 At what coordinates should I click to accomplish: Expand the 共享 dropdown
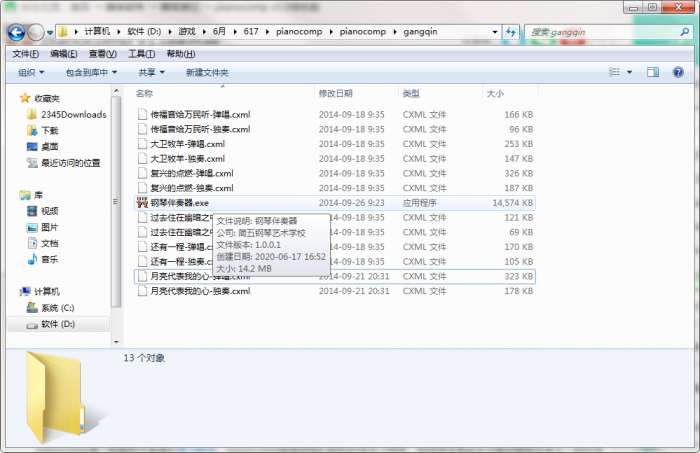click(151, 72)
